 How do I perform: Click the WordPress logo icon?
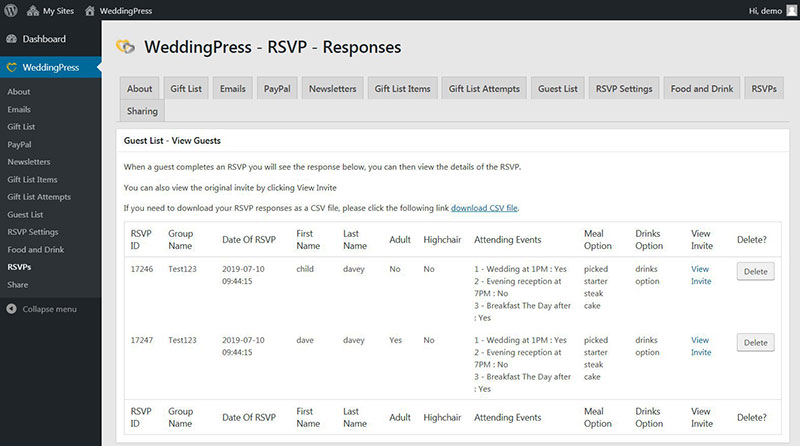tap(11, 10)
